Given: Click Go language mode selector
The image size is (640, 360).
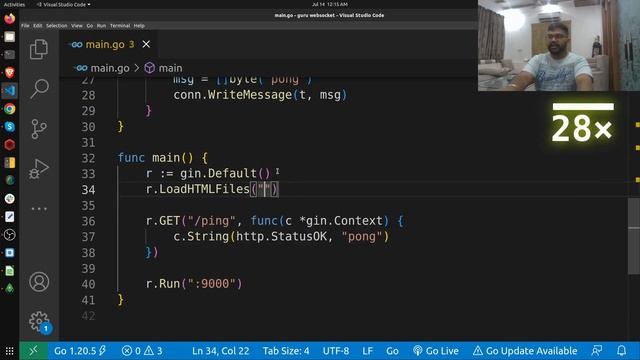Looking at the screenshot, I should click(x=392, y=351).
